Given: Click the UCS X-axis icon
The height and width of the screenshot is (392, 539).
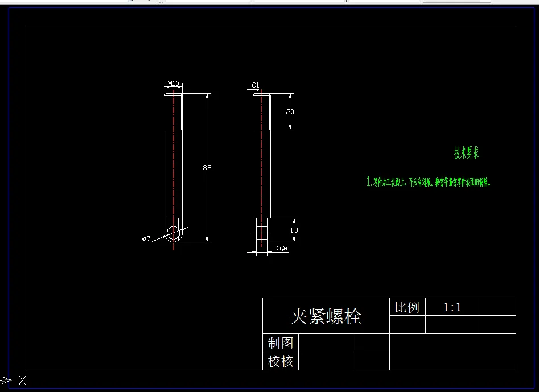Looking at the screenshot, I should pos(14,380).
